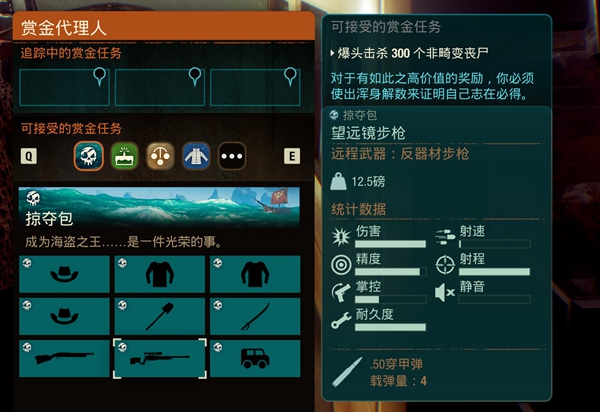Toggle pin on second tracked bounty slot
600x412 pixels.
click(x=195, y=77)
